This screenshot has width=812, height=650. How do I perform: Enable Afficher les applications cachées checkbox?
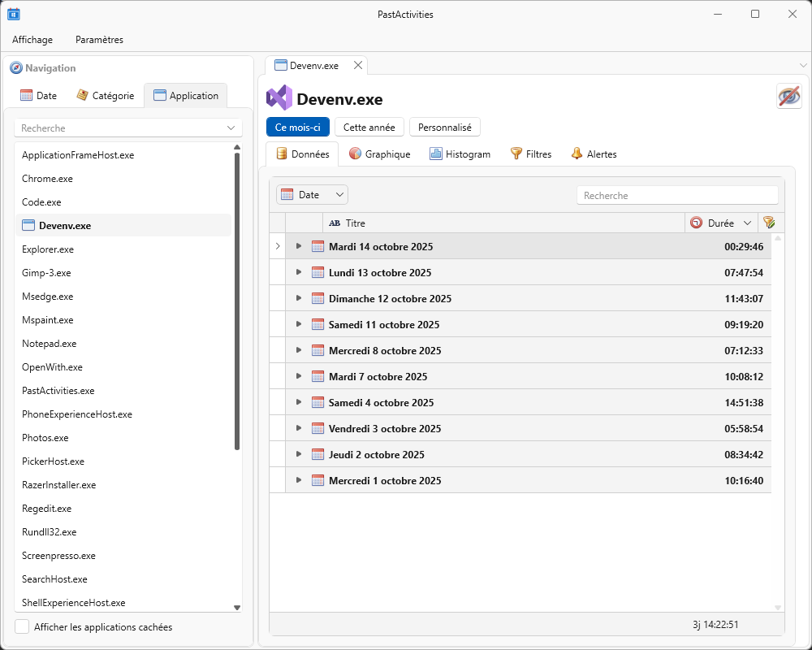click(x=23, y=626)
